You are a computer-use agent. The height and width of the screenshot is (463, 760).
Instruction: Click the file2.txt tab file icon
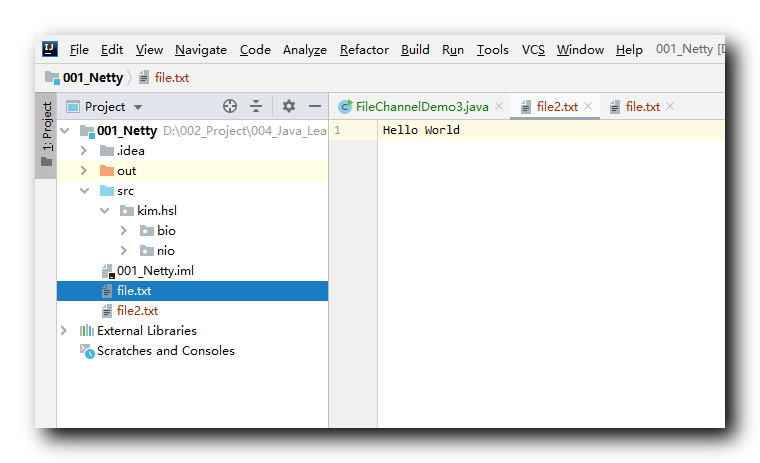[525, 107]
